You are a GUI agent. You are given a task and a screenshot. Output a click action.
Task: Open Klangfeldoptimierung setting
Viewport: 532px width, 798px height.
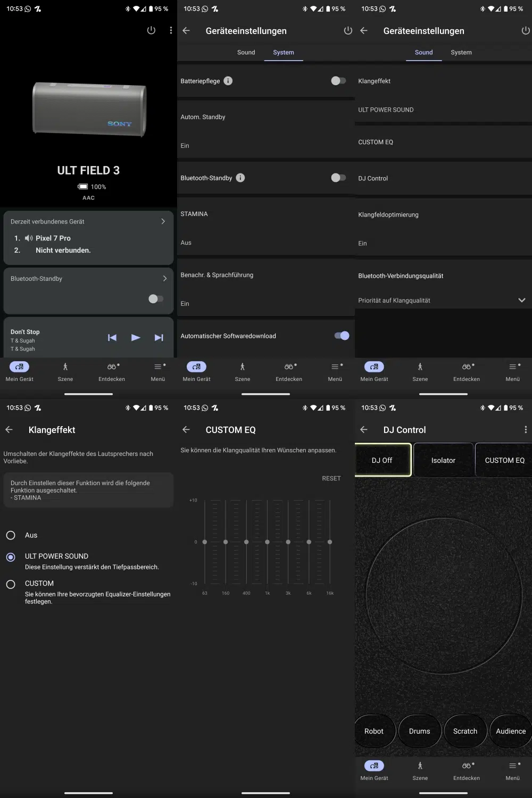(443, 228)
